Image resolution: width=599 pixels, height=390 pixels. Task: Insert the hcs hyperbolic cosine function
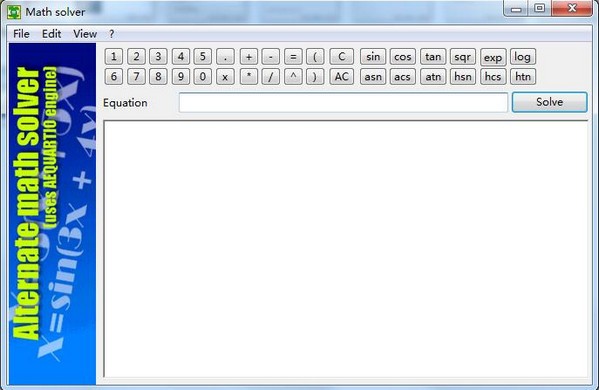click(x=493, y=76)
